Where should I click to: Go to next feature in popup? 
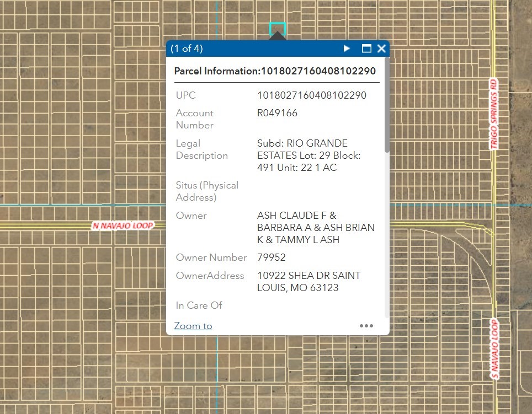pyautogui.click(x=347, y=49)
